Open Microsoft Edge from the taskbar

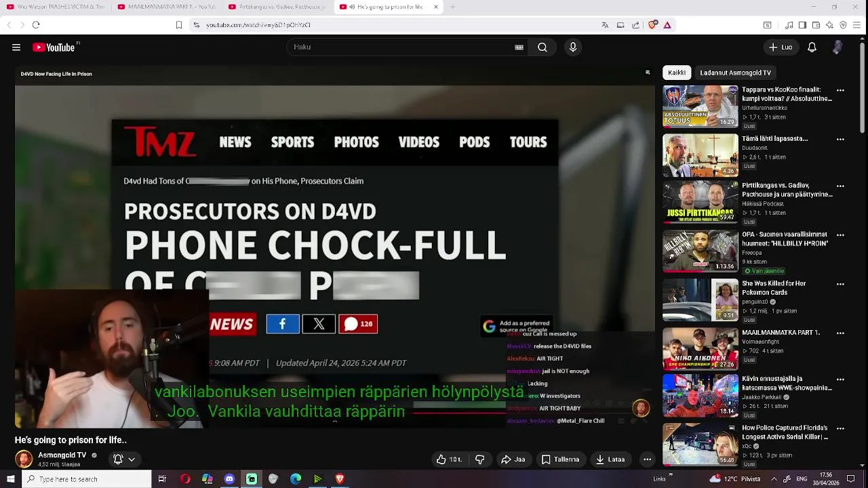coord(296,479)
